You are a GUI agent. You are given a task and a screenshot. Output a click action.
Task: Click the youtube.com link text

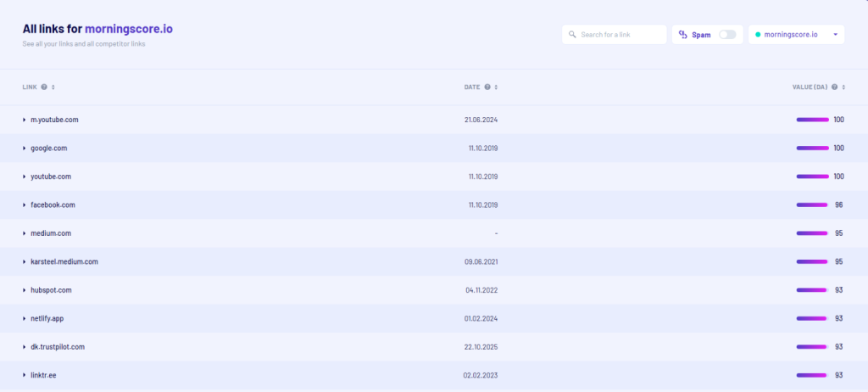pyautogui.click(x=51, y=176)
